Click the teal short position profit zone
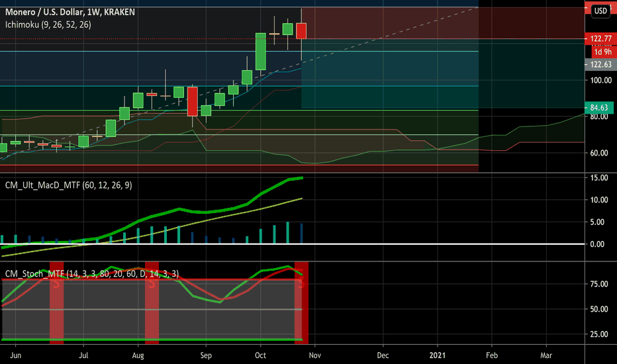The image size is (617, 364). pos(390,73)
